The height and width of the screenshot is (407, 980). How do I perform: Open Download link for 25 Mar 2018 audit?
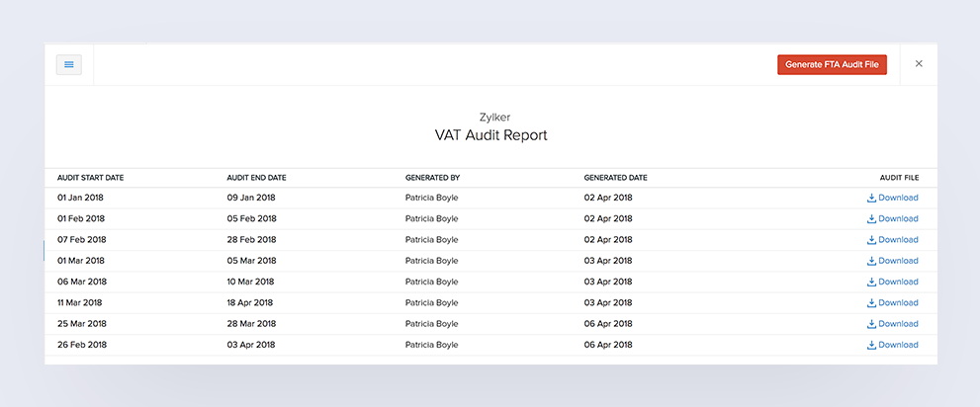898,324
